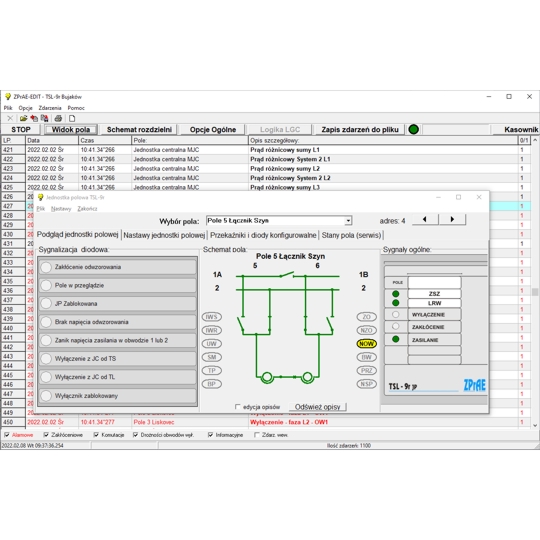Click the green status circle in toolbar
The width and height of the screenshot is (540, 540).
coord(413,129)
